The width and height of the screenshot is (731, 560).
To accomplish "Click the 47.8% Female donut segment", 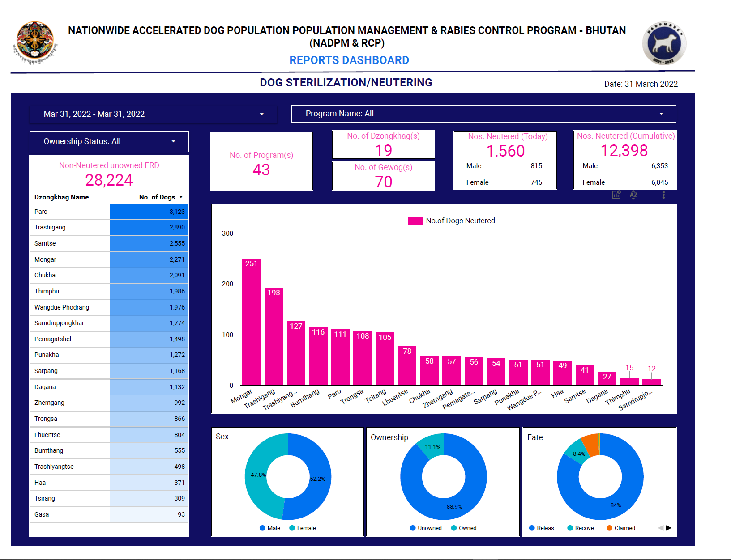I will [256, 474].
